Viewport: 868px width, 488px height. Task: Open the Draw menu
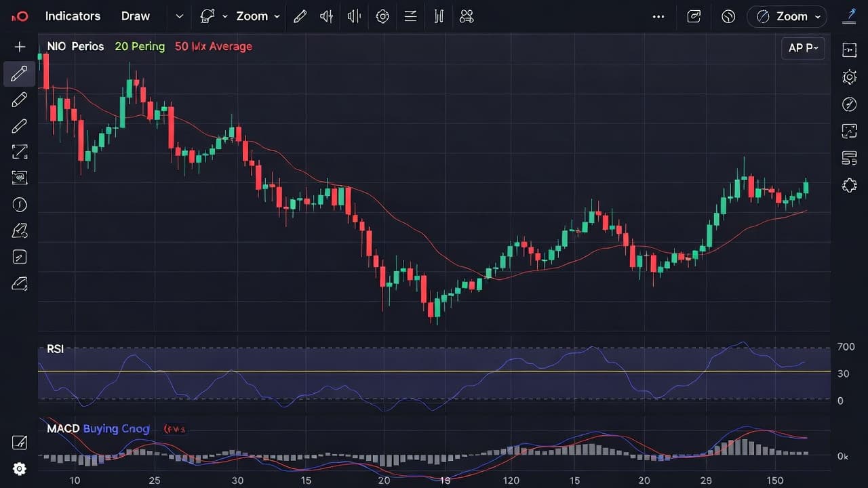pyautogui.click(x=135, y=16)
